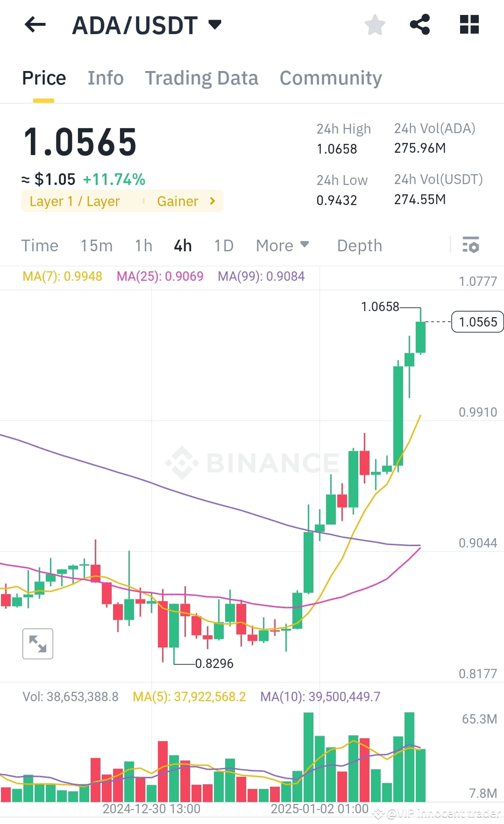Viewport: 504px width, 824px height.
Task: Open the chart indicator settings icon
Action: click(471, 245)
